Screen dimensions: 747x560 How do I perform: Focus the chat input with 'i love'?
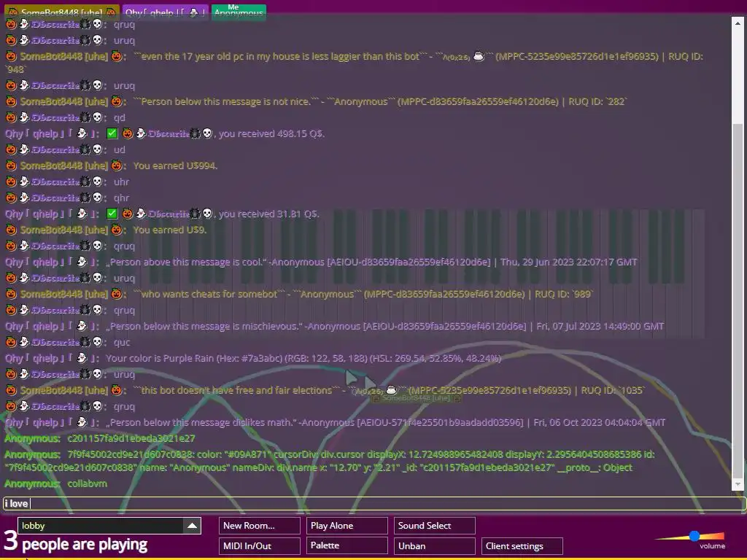tap(374, 503)
